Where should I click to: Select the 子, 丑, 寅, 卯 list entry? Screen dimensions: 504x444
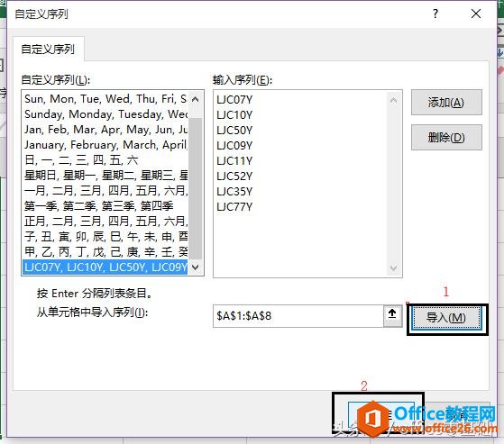click(105, 236)
